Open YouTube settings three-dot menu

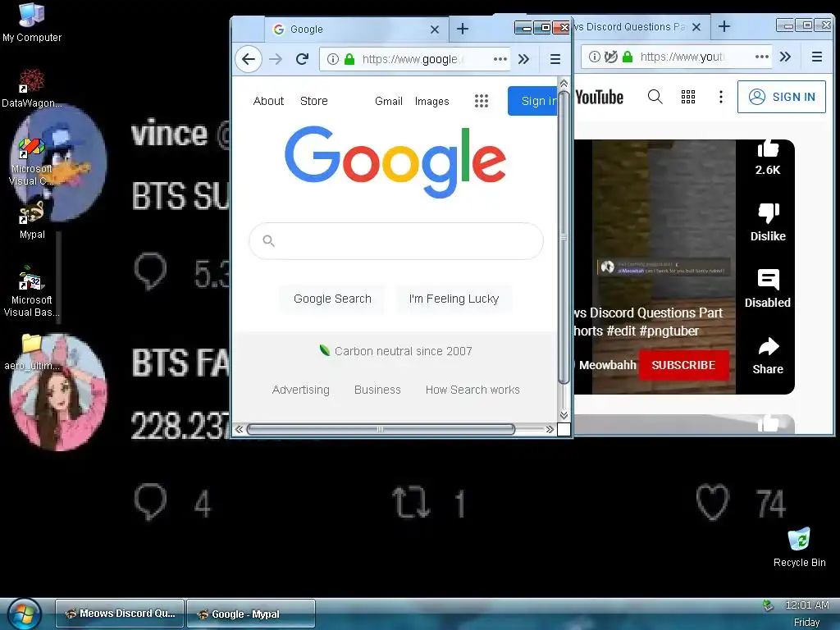pyautogui.click(x=720, y=97)
